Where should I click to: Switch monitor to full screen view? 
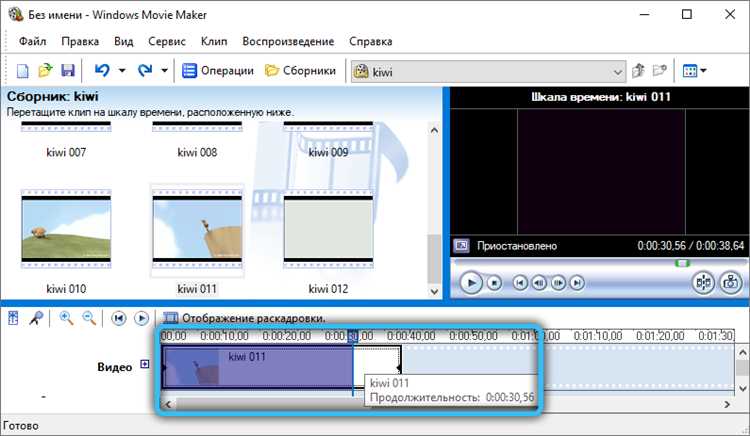tap(462, 246)
